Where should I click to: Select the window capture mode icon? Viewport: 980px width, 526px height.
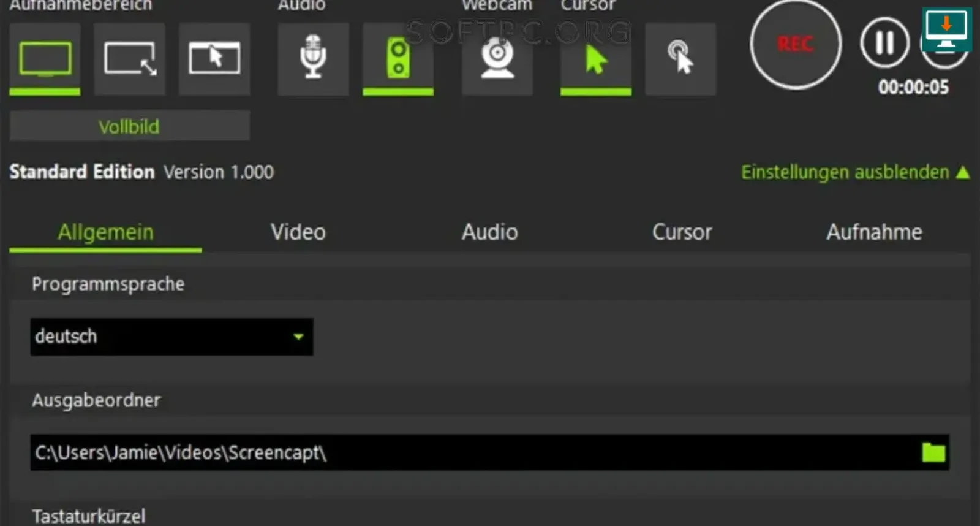pos(214,59)
